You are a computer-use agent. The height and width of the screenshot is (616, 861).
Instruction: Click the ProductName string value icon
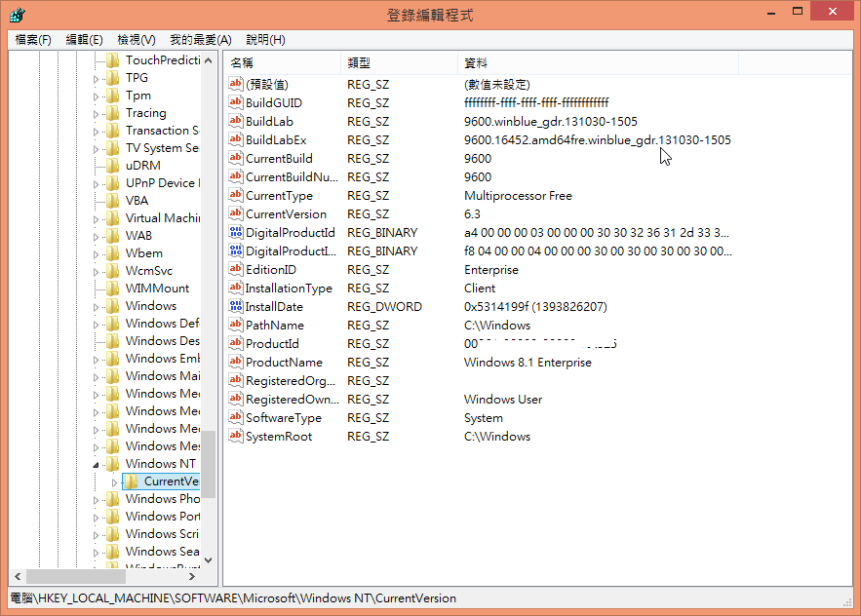[x=235, y=362]
